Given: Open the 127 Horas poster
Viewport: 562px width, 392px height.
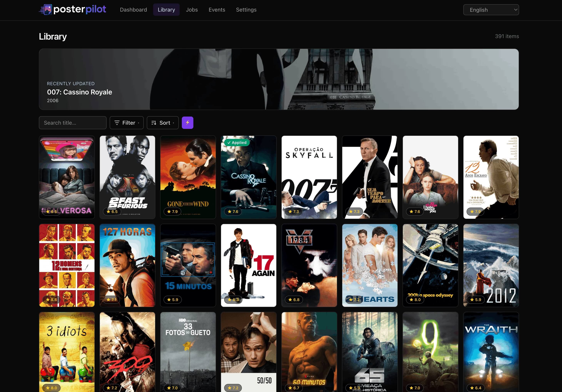Looking at the screenshot, I should (127, 265).
